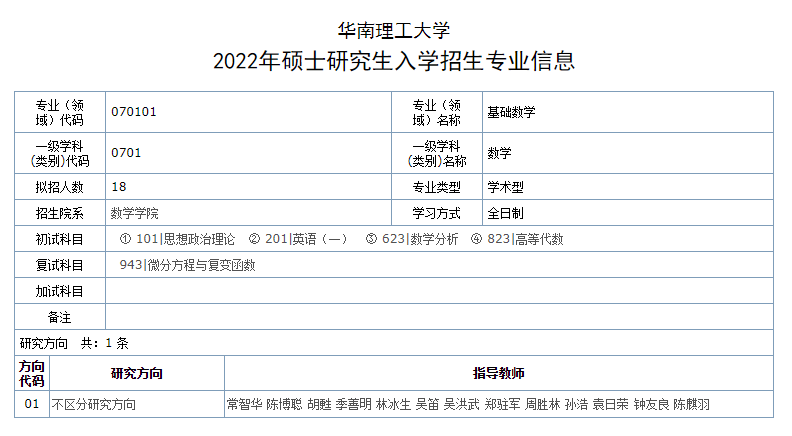Open advisor 周胜林
This screenshot has height=436, width=792.
pos(542,404)
